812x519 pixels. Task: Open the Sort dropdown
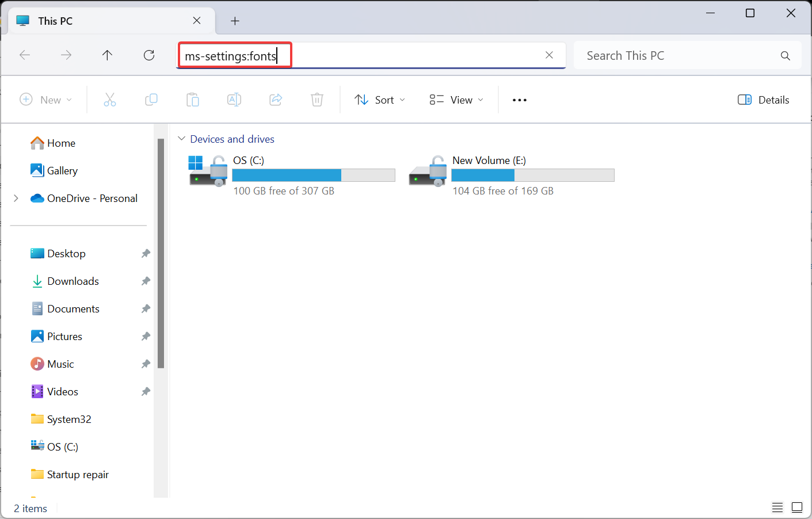pyautogui.click(x=379, y=100)
